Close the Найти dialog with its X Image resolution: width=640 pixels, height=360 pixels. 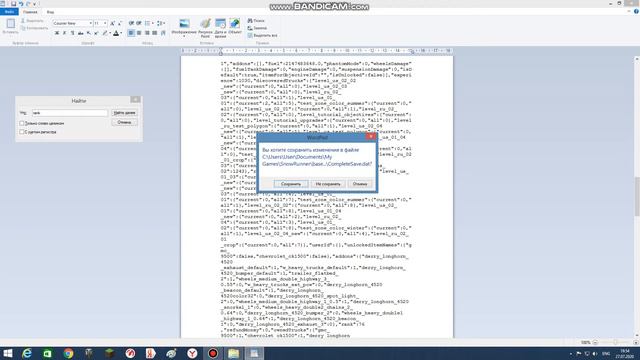pyautogui.click(x=135, y=100)
